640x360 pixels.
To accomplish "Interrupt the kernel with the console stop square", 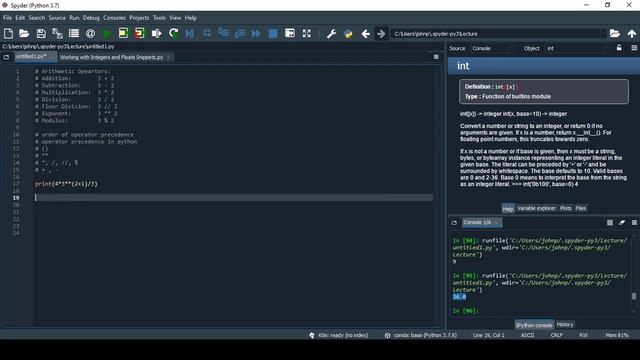I will 610,222.
